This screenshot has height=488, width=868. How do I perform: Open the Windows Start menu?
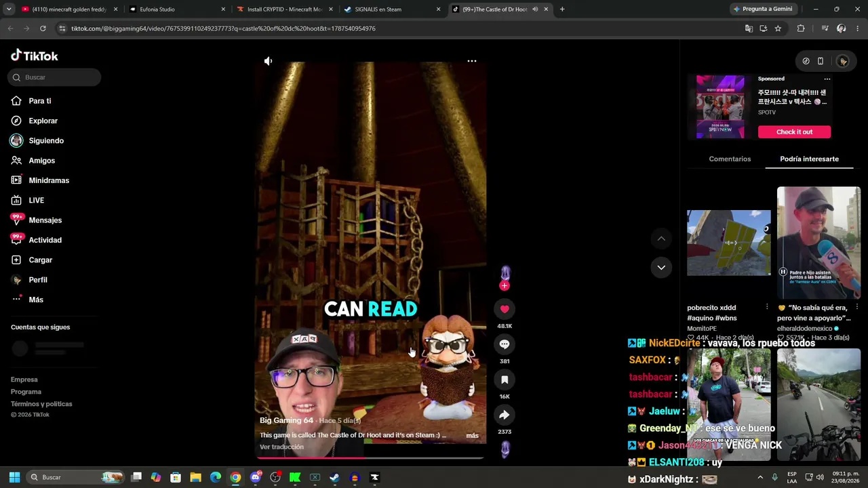[x=14, y=477]
